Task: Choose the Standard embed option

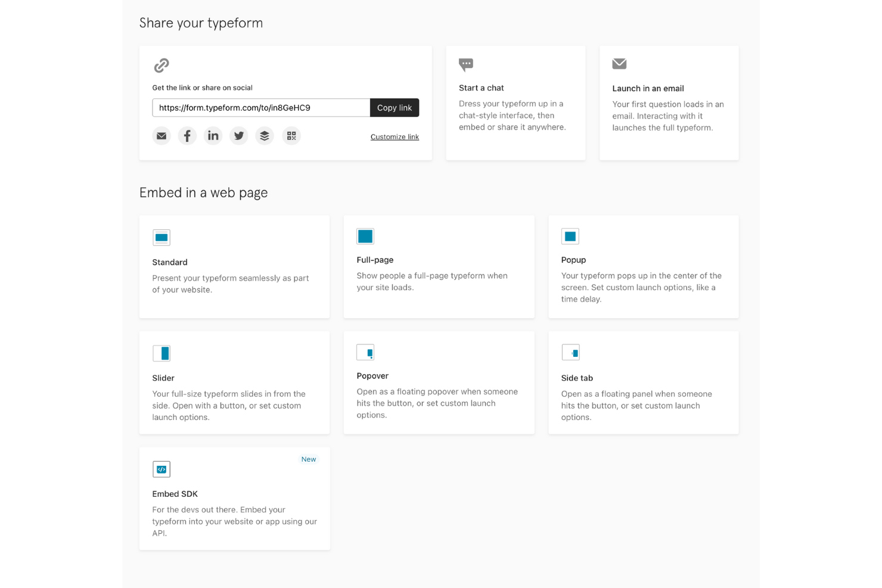Action: (x=234, y=266)
